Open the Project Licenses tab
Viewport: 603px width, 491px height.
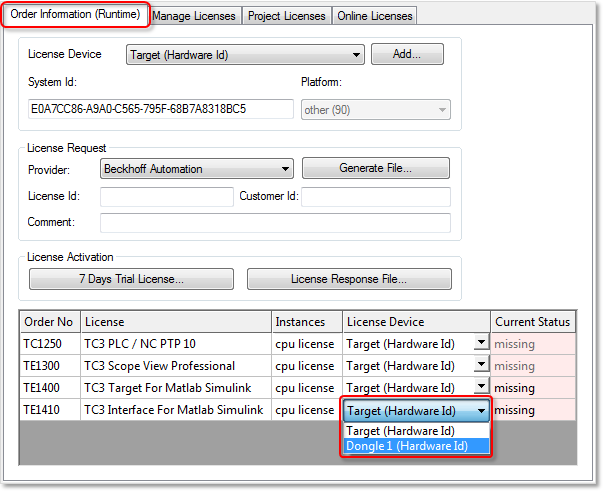coord(287,16)
